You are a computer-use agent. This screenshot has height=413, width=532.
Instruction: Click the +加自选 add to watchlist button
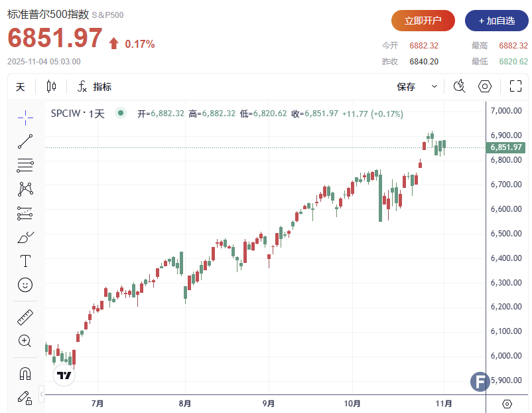[497, 21]
